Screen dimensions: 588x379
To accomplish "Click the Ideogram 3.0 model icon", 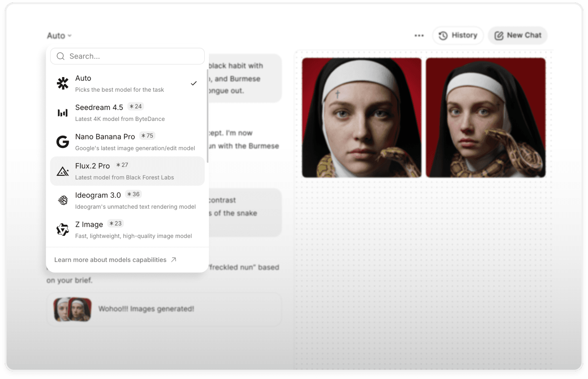I will (x=62, y=200).
